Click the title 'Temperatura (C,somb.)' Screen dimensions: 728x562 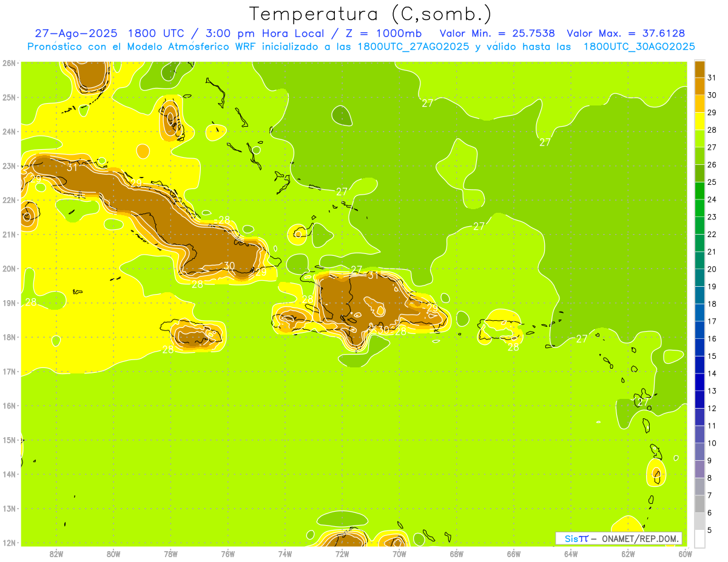[371, 14]
